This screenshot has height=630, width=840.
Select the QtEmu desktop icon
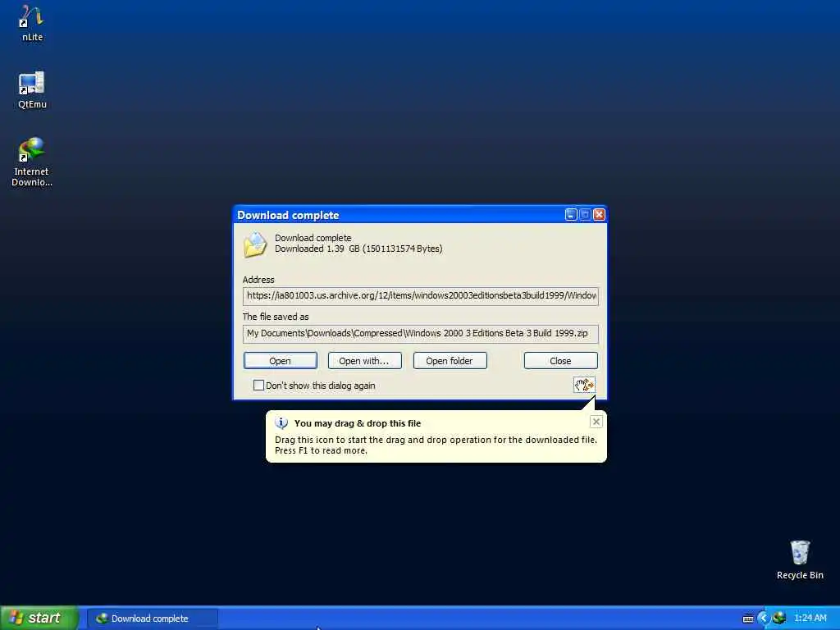tap(32, 90)
